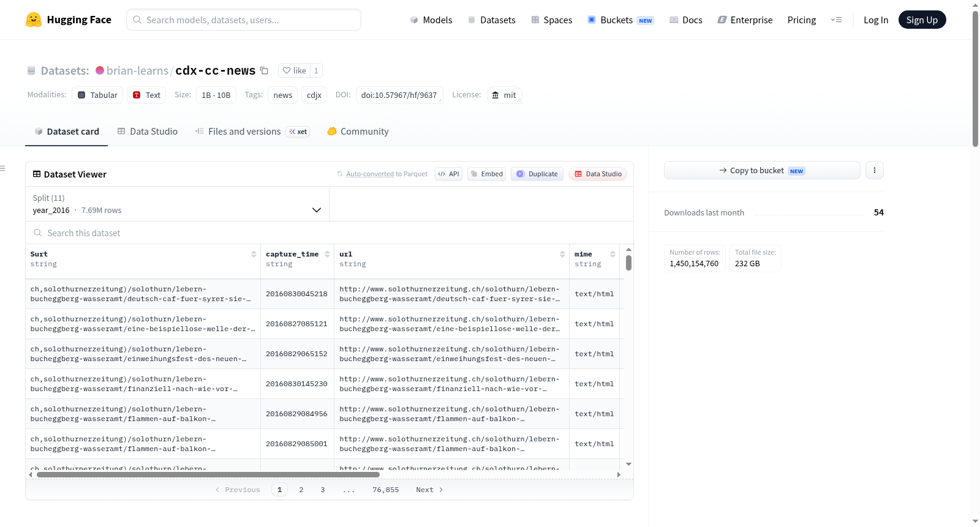
Task: Open Enterprise in the top navigation
Action: [745, 20]
